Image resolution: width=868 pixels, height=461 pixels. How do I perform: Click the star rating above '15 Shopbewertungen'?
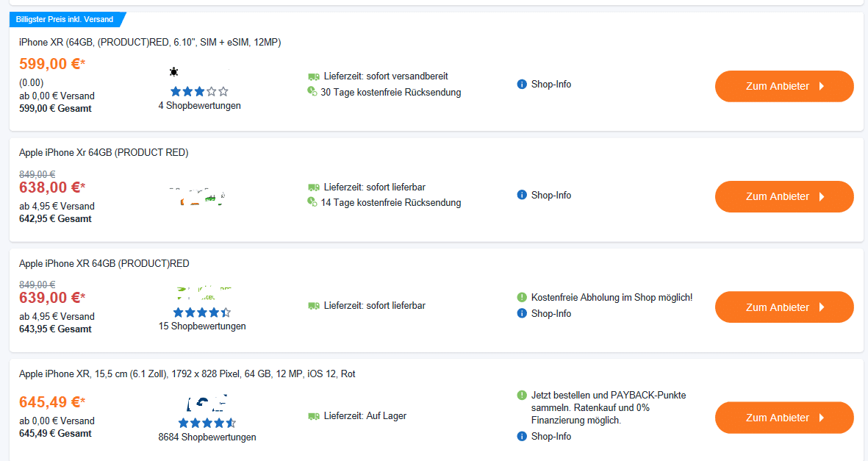coord(202,312)
